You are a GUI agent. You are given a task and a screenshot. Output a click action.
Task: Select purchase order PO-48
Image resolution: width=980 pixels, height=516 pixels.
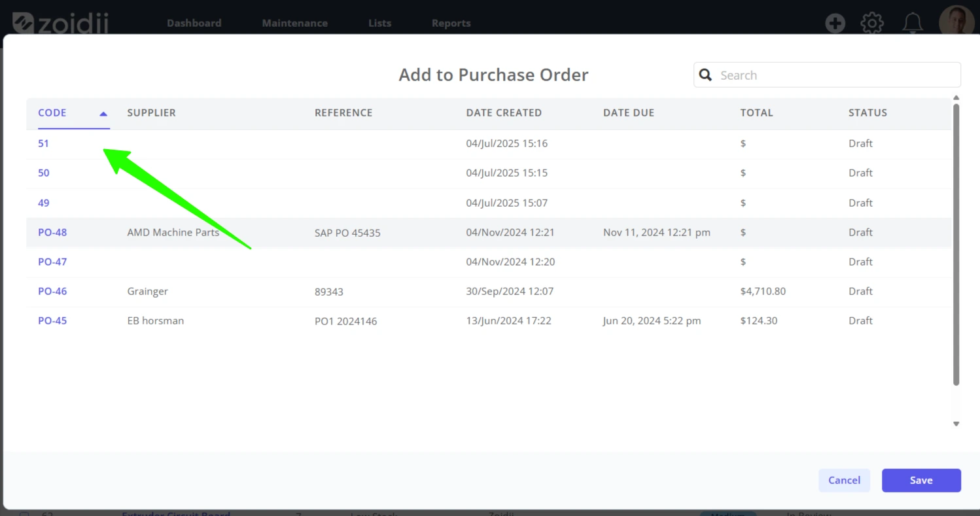pos(52,232)
